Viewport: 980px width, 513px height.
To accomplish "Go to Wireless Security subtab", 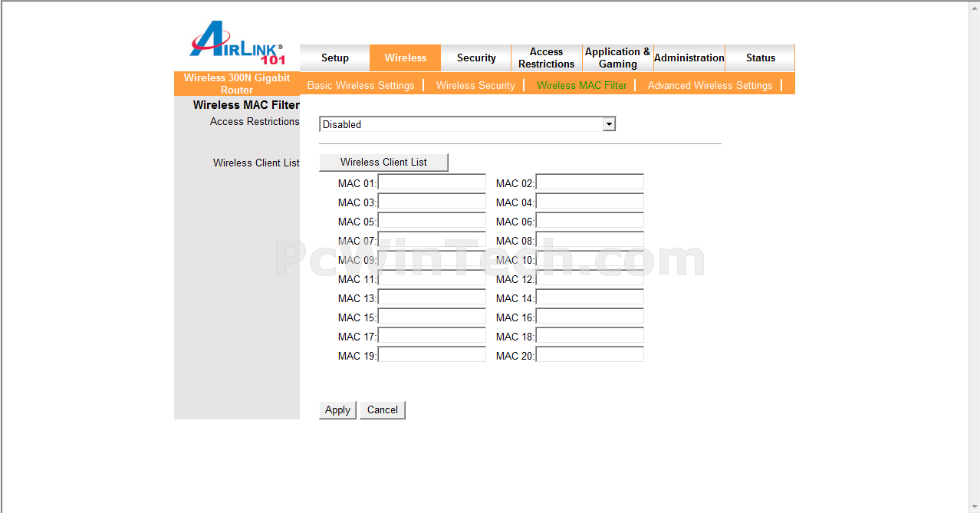I will [475, 85].
